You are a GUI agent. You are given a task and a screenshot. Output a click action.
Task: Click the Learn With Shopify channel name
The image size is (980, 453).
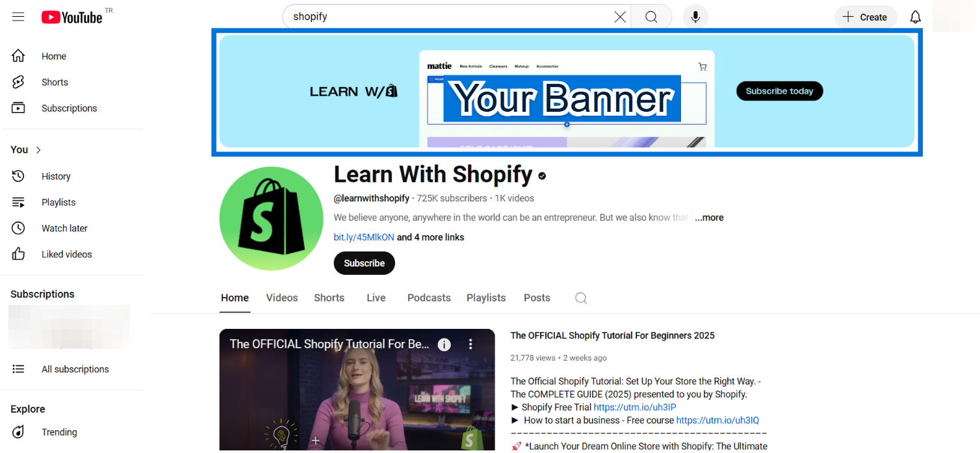433,175
